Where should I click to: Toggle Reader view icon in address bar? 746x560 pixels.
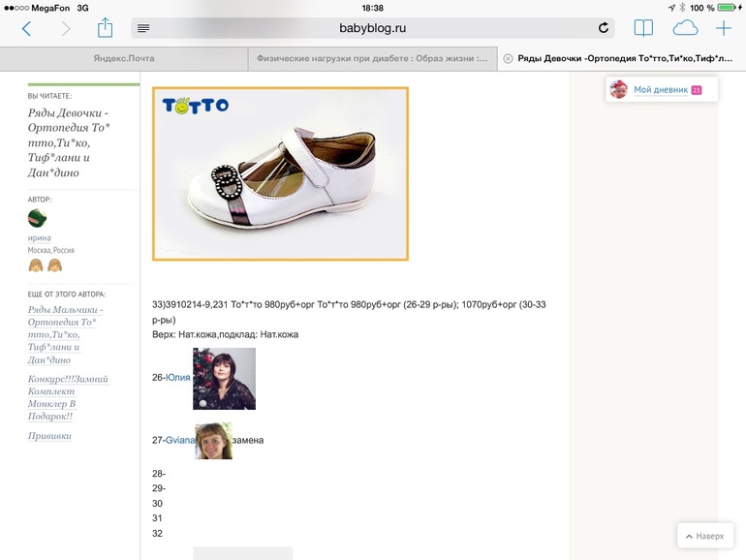click(143, 28)
